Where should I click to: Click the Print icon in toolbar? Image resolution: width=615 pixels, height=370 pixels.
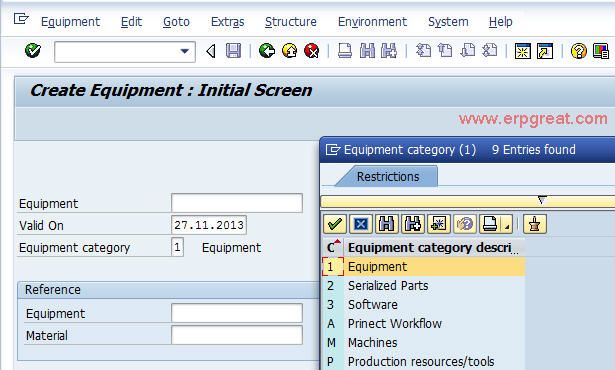[x=345, y=51]
